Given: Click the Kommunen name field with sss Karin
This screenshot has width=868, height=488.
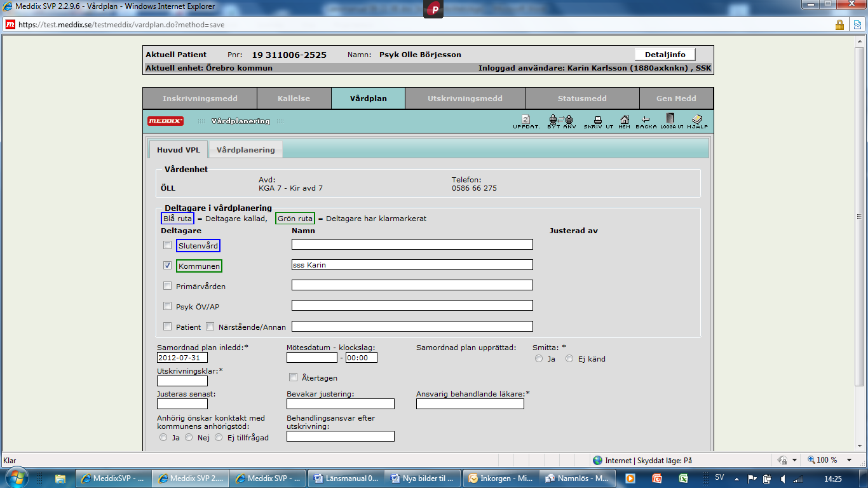Looking at the screenshot, I should pyautogui.click(x=412, y=265).
